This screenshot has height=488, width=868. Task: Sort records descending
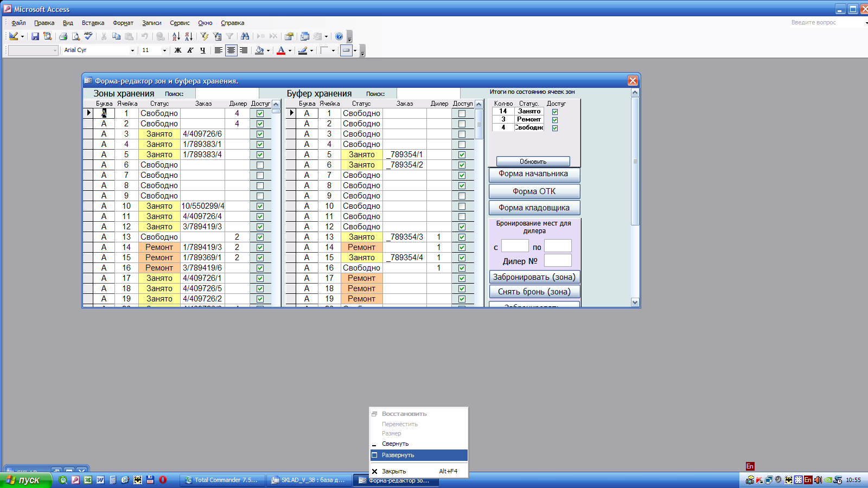point(189,36)
